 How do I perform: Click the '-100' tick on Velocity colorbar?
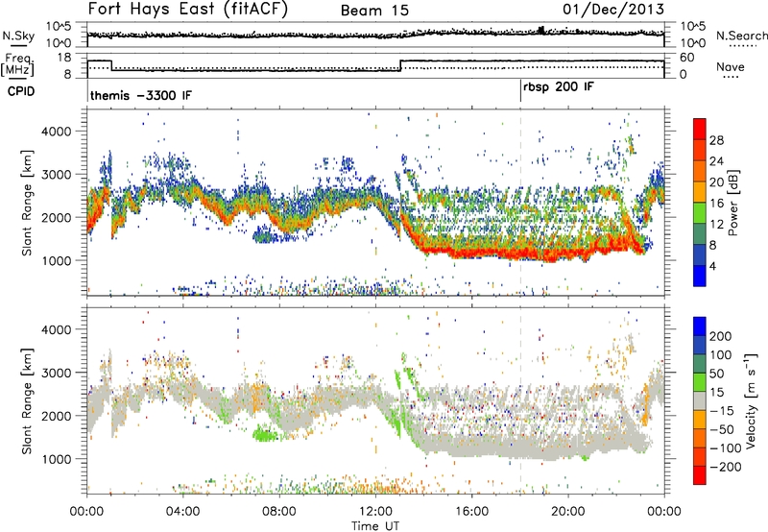pyautogui.click(x=725, y=447)
